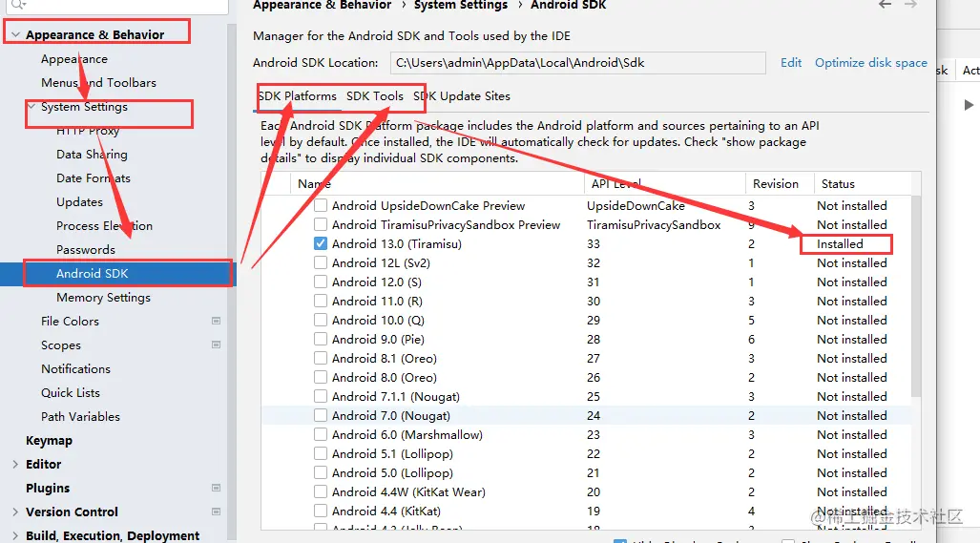Collapse the Appearance & Behavior tree node
The image size is (980, 543).
coord(15,35)
